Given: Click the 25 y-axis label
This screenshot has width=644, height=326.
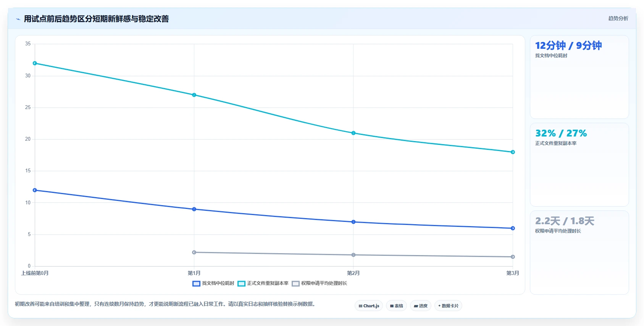Looking at the screenshot, I should click(28, 108).
